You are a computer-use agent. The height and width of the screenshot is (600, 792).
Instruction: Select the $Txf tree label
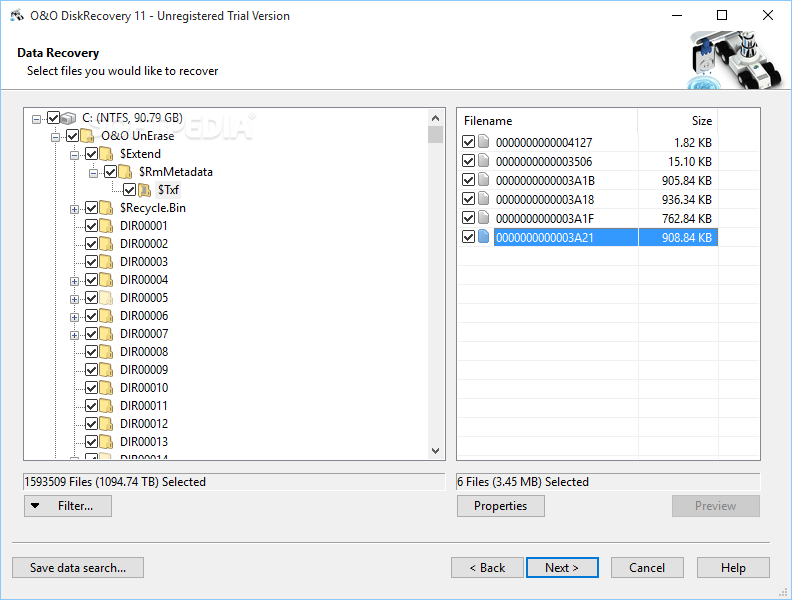pos(168,190)
